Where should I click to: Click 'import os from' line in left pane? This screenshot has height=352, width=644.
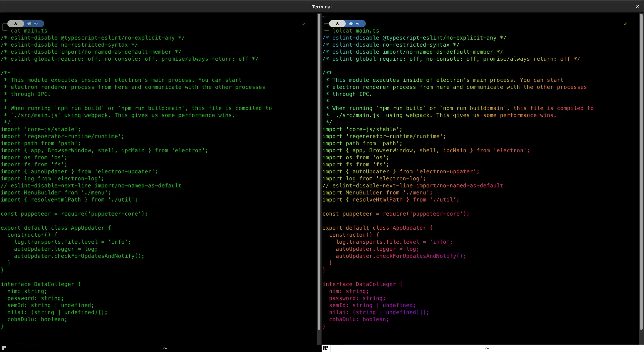[34, 158]
